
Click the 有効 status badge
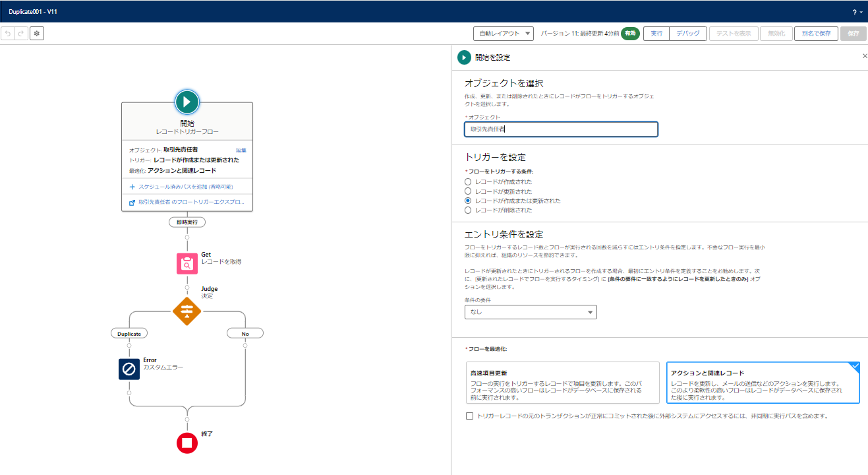tap(631, 34)
